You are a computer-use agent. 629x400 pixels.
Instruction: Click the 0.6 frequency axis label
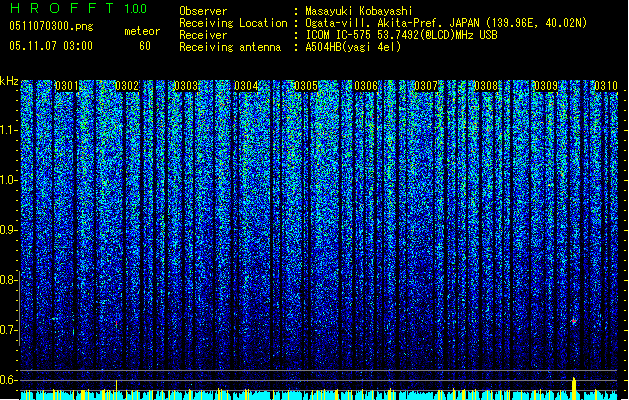pos(8,380)
